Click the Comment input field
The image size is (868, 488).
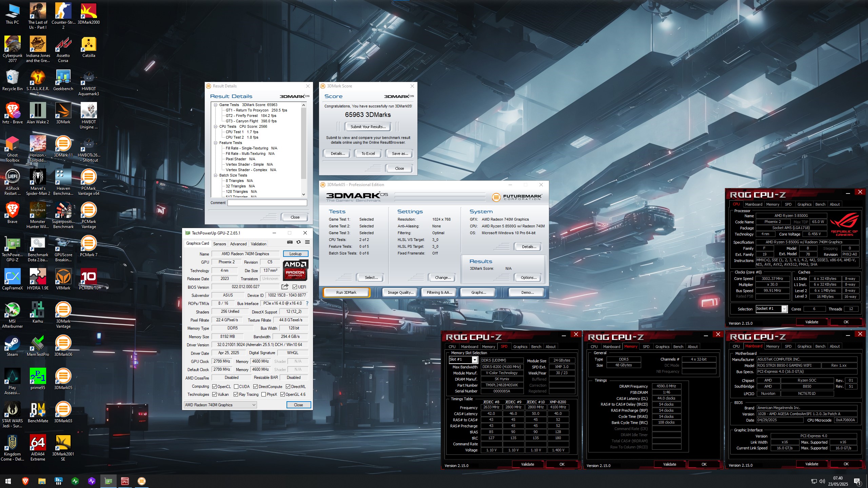click(267, 203)
